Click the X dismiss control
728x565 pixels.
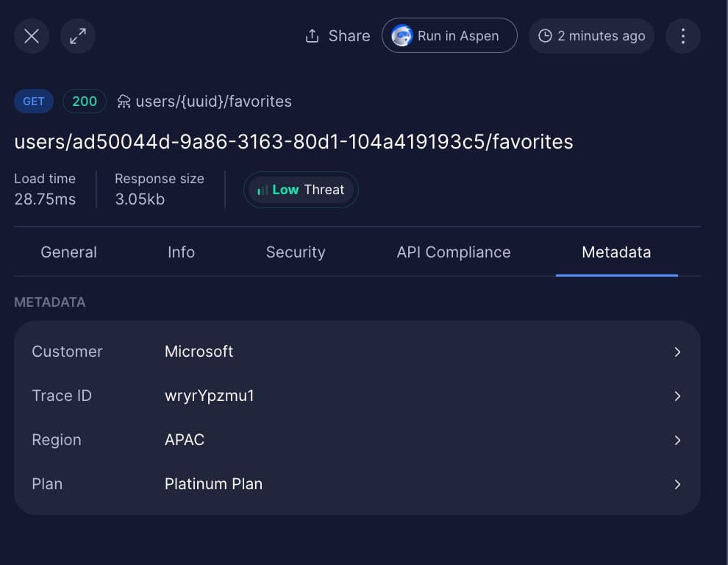point(31,35)
